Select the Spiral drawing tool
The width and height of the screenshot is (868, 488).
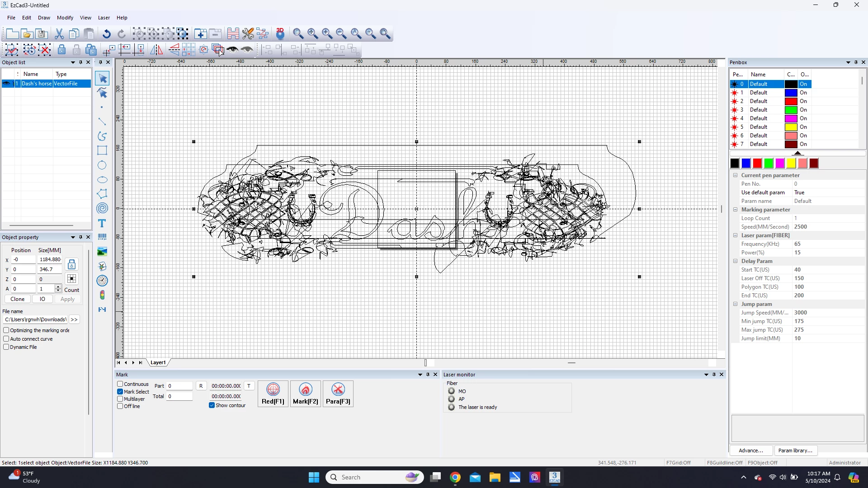pos(102,208)
